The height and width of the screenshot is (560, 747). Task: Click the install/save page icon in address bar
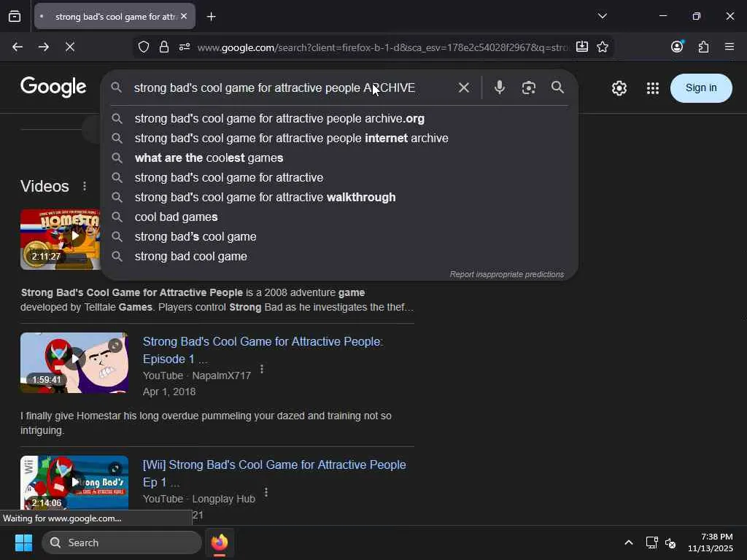coord(581,47)
